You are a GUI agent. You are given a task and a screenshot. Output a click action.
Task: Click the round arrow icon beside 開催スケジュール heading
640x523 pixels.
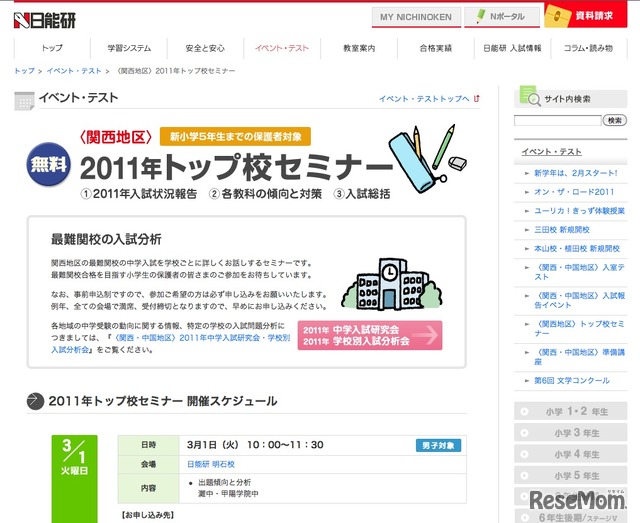(34, 401)
